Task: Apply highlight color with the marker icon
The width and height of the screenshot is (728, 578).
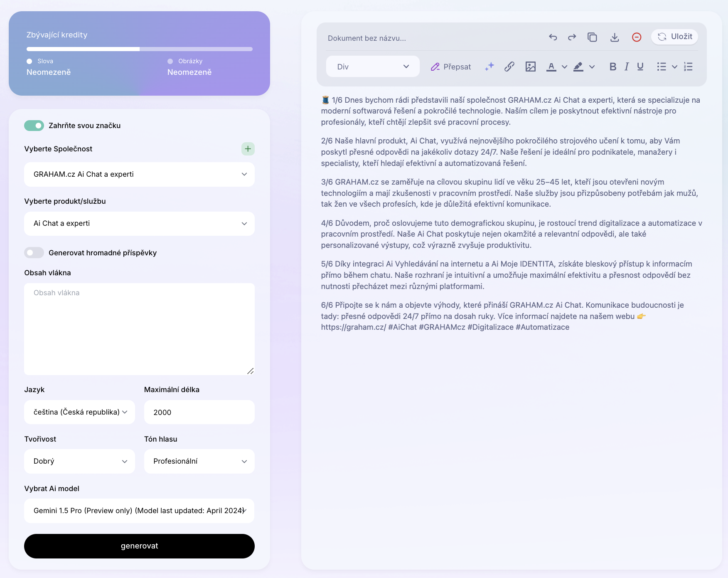Action: (x=578, y=67)
